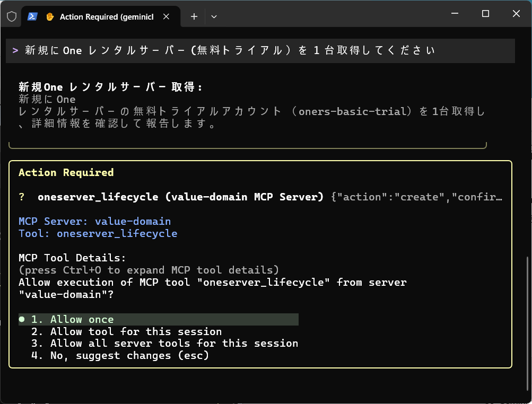Click the PowerShell icon on the tab

32,16
